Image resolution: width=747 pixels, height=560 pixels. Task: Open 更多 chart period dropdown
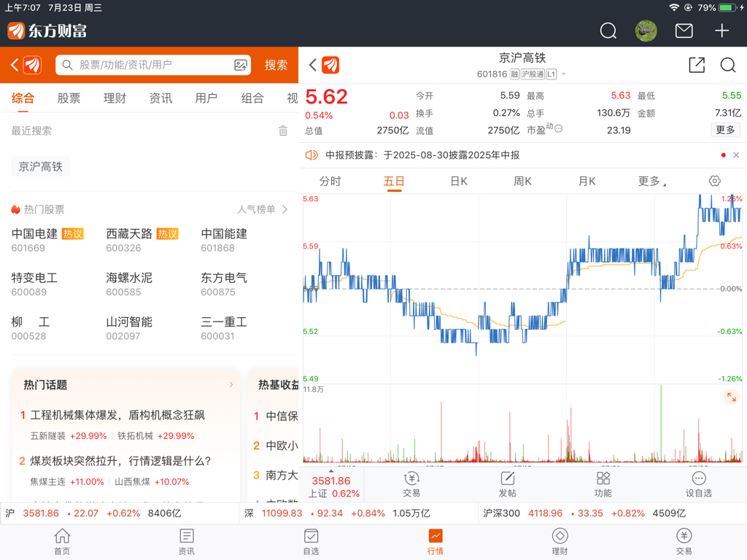(651, 182)
